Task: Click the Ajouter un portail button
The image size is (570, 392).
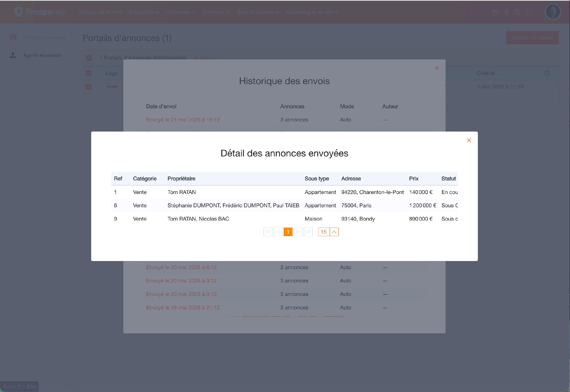Action: click(532, 38)
